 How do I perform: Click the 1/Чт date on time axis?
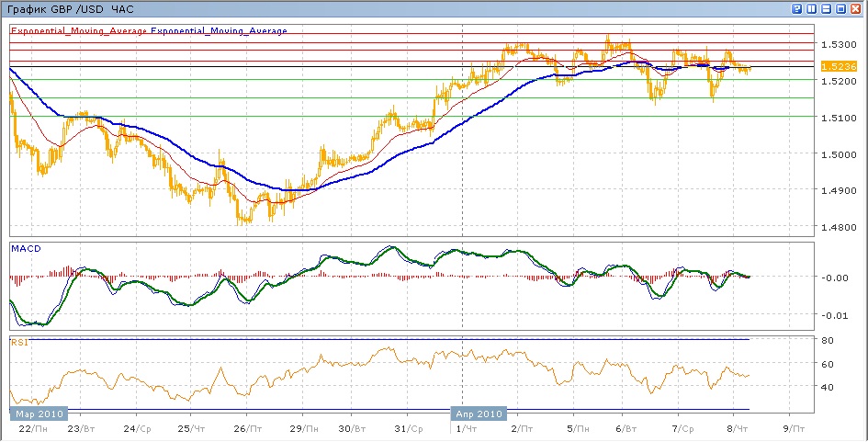click(x=466, y=428)
